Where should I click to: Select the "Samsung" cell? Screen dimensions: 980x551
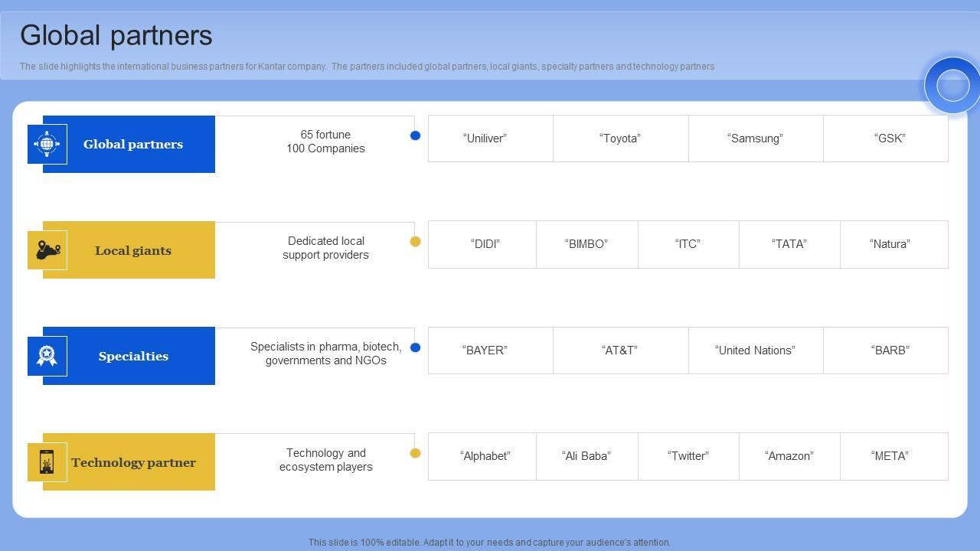[756, 139]
